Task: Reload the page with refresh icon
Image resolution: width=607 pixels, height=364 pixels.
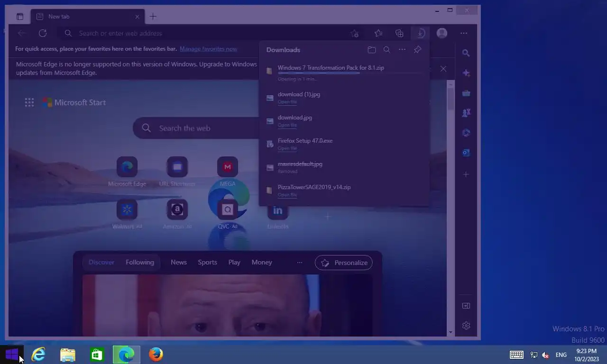Action: [43, 33]
